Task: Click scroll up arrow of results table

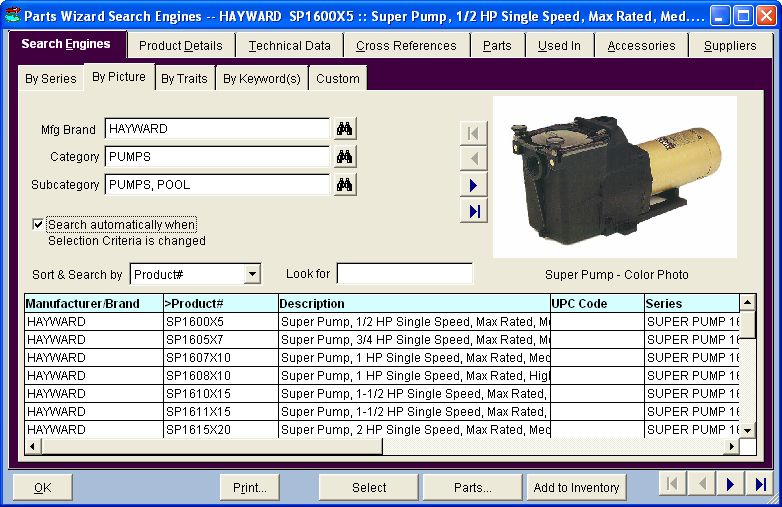Action: [747, 302]
